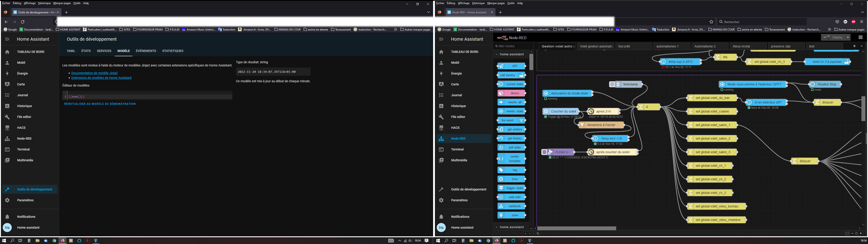Viewport: 868px width, 244px height.
Task: Click the Deploy button in Node-RED
Action: coord(833,38)
